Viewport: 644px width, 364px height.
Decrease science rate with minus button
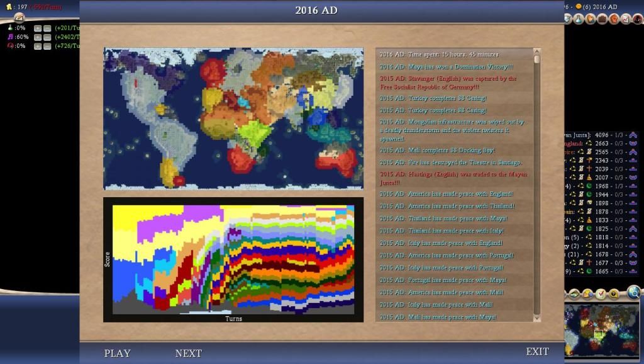click(x=47, y=28)
